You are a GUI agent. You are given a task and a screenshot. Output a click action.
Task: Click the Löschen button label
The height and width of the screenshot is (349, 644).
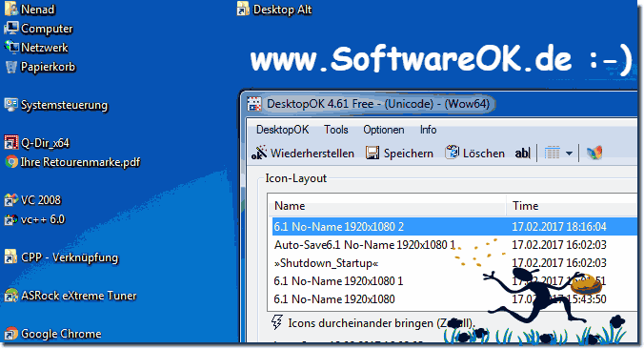click(484, 154)
